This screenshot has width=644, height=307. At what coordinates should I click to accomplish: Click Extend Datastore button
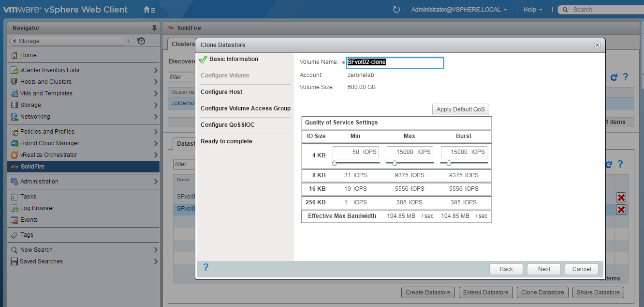[x=485, y=292]
